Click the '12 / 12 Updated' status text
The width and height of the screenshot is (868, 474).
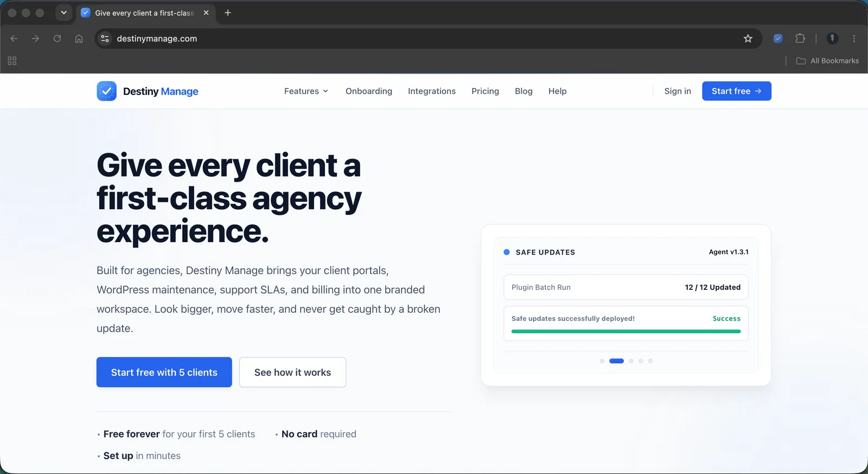point(712,287)
